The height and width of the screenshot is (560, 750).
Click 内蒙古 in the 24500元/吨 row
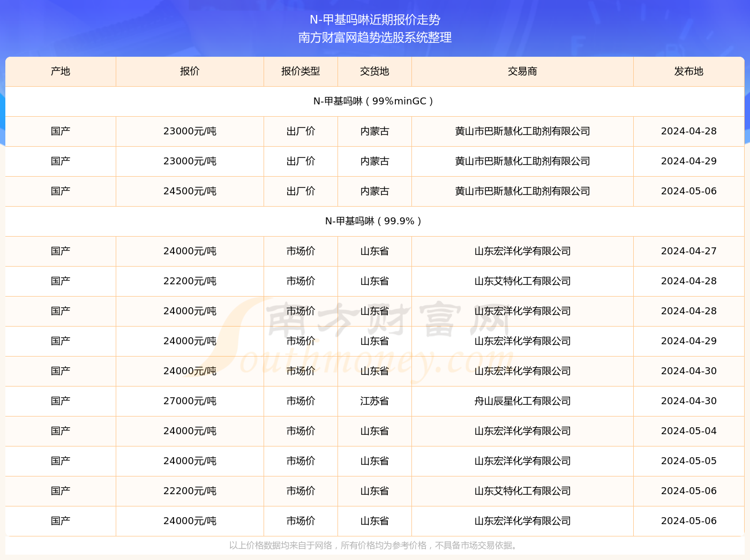click(374, 191)
